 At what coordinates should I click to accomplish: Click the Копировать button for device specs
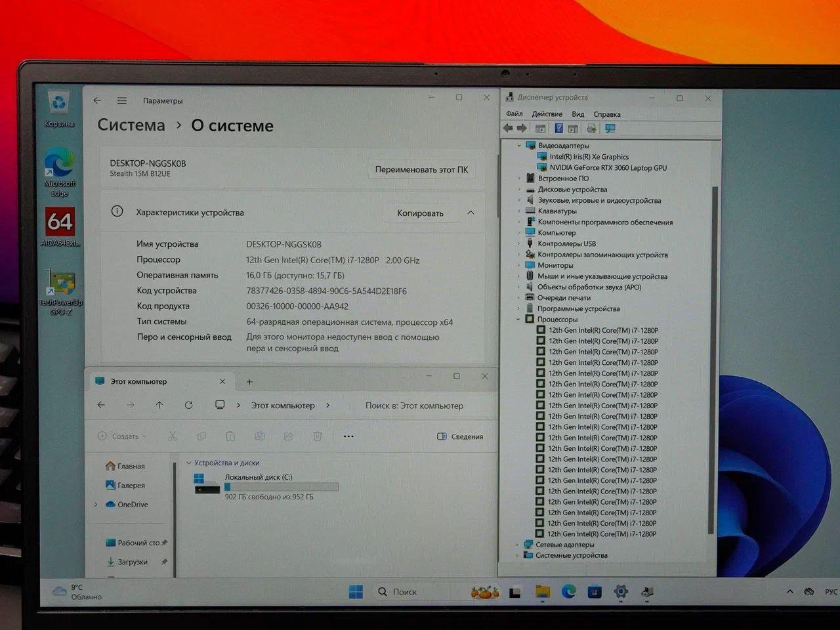pos(420,213)
